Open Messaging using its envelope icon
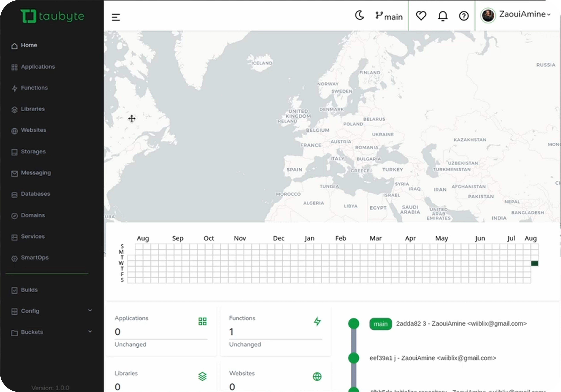This screenshot has width=561, height=392. pyautogui.click(x=14, y=173)
